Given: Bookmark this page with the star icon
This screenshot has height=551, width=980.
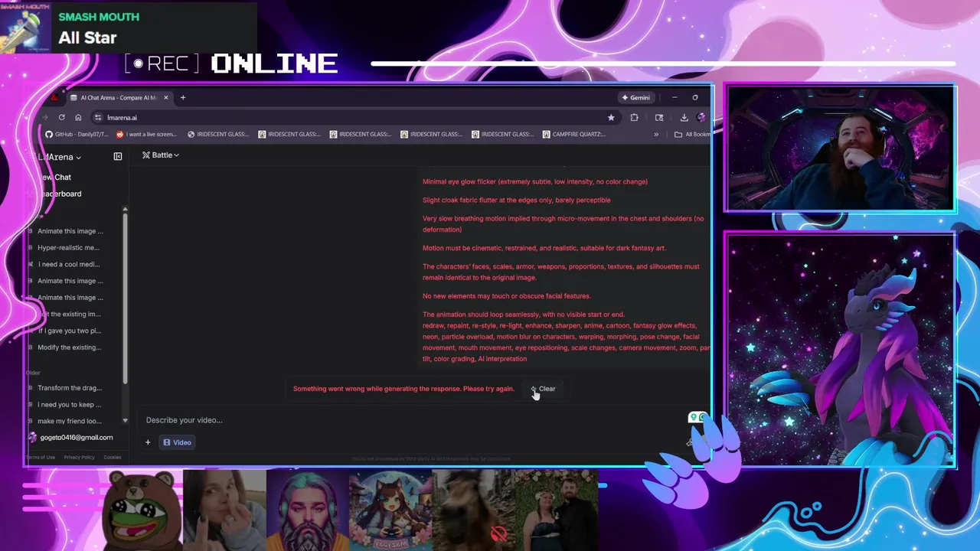Looking at the screenshot, I should (x=611, y=117).
